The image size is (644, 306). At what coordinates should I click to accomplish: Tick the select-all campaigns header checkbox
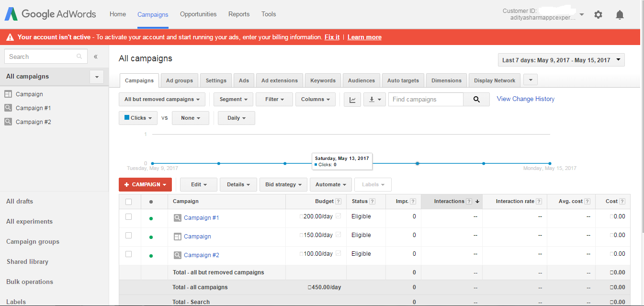pyautogui.click(x=128, y=202)
